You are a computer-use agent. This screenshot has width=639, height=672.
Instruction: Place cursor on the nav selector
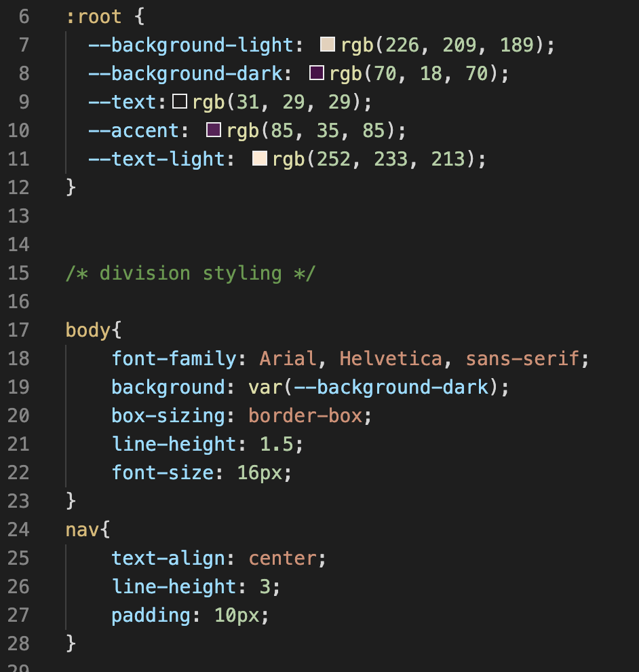[x=82, y=529]
